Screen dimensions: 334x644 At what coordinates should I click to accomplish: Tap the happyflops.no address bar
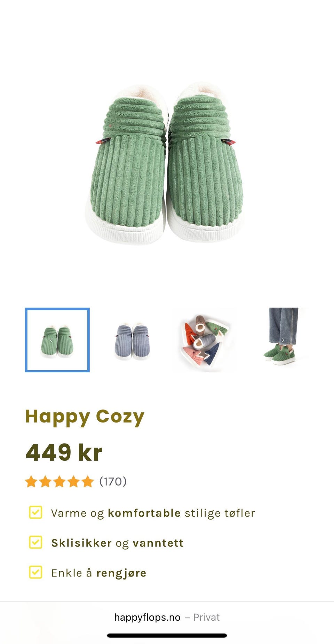[167, 618]
